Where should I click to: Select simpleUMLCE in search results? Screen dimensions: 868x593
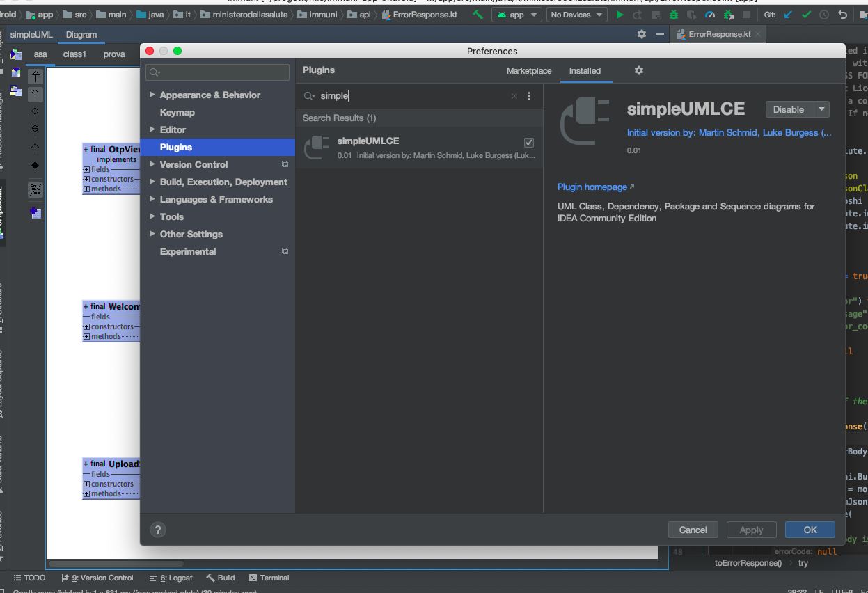[419, 148]
